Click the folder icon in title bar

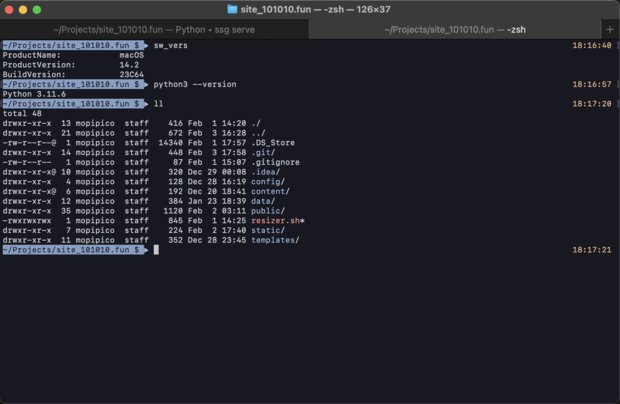click(x=232, y=9)
